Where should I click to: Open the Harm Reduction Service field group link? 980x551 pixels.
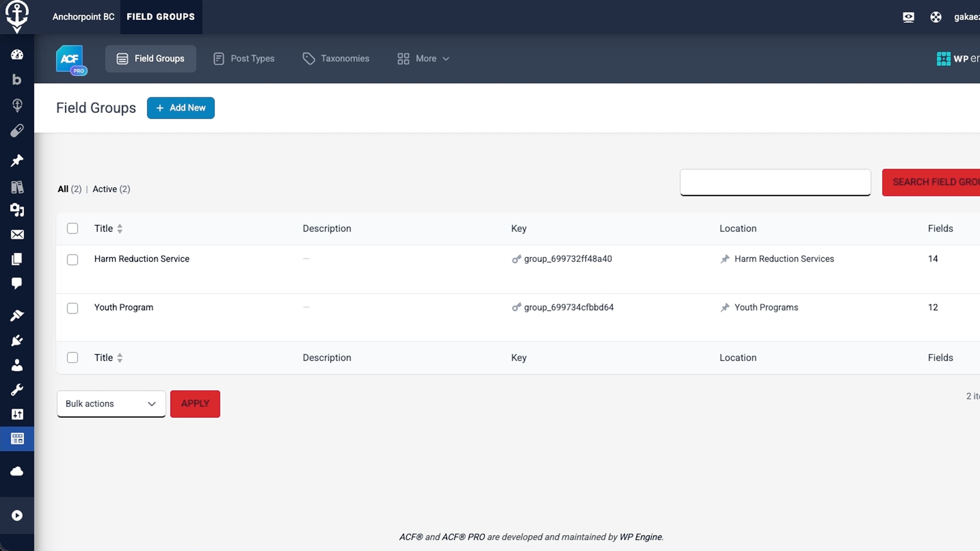point(142,259)
